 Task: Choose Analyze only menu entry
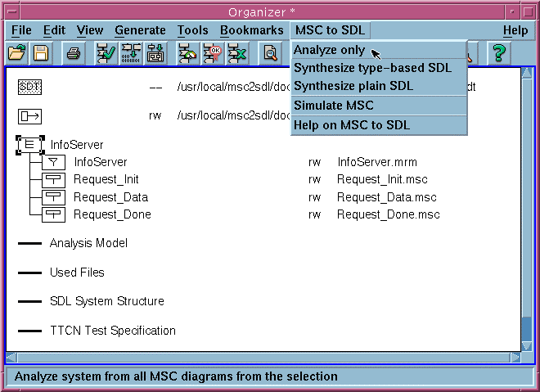coord(379,50)
